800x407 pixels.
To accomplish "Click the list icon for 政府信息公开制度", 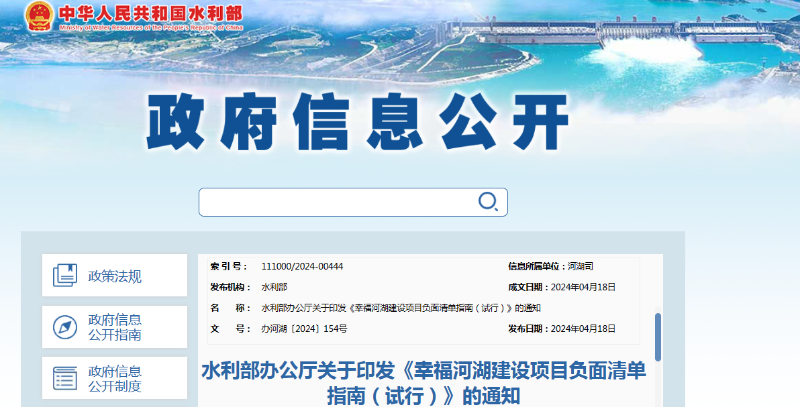I will coord(65,378).
